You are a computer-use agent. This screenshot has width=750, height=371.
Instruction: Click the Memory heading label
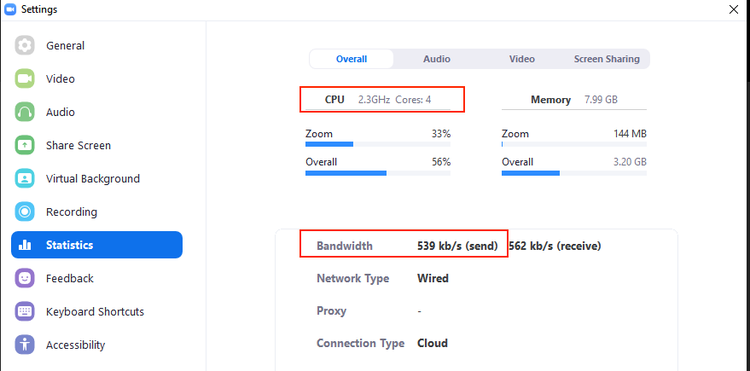coord(551,99)
